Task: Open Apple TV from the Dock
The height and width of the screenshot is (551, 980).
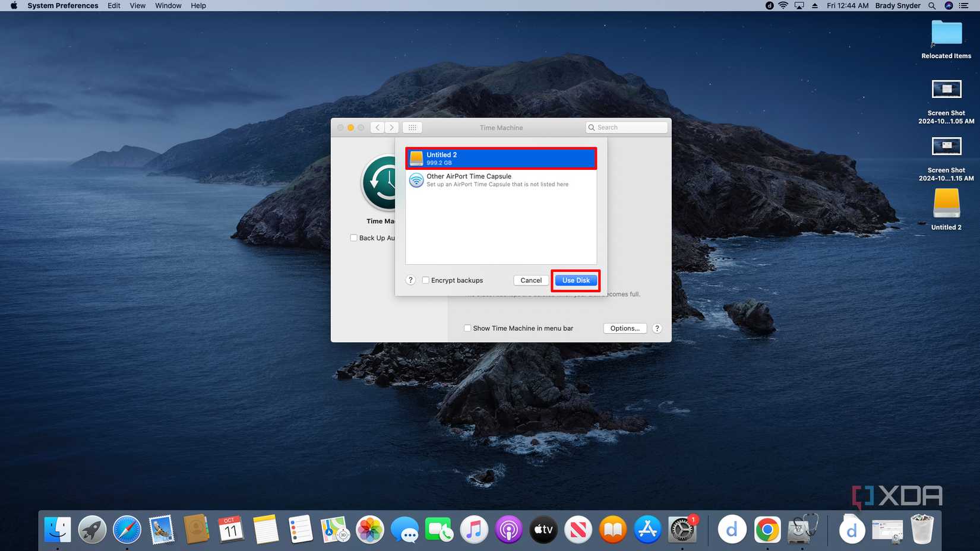Action: click(x=543, y=530)
